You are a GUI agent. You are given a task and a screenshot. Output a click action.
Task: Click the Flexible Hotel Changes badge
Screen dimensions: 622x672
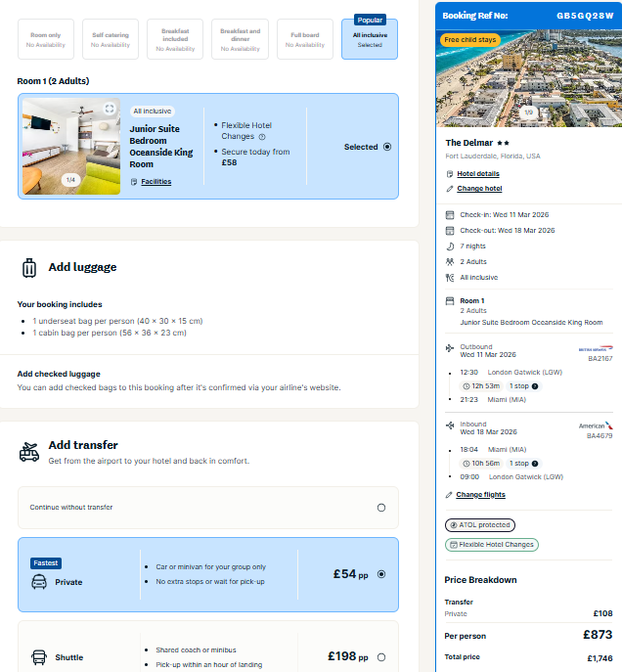coord(492,545)
